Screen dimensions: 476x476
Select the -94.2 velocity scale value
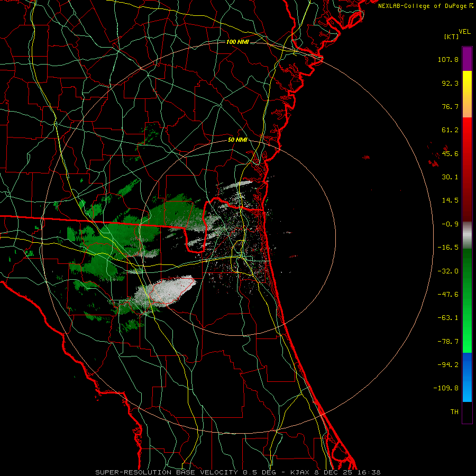click(x=448, y=364)
